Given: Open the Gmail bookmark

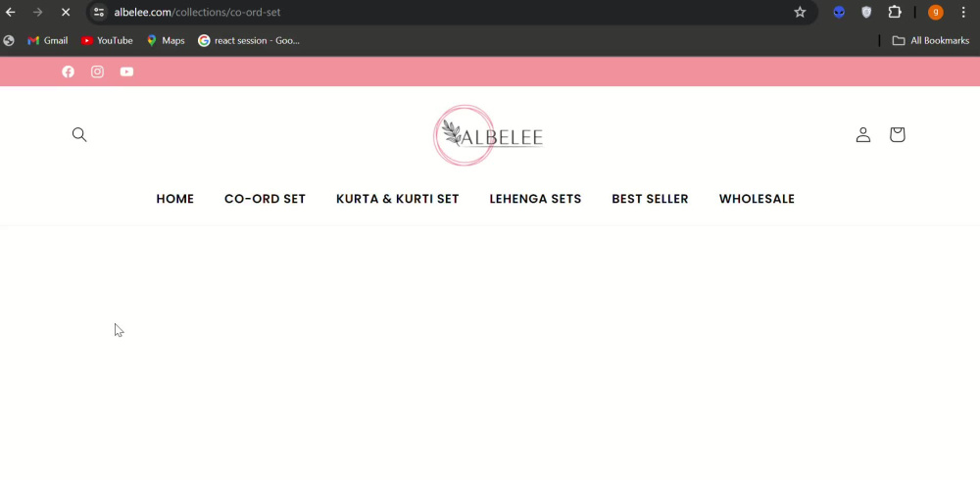Looking at the screenshot, I should pyautogui.click(x=47, y=40).
